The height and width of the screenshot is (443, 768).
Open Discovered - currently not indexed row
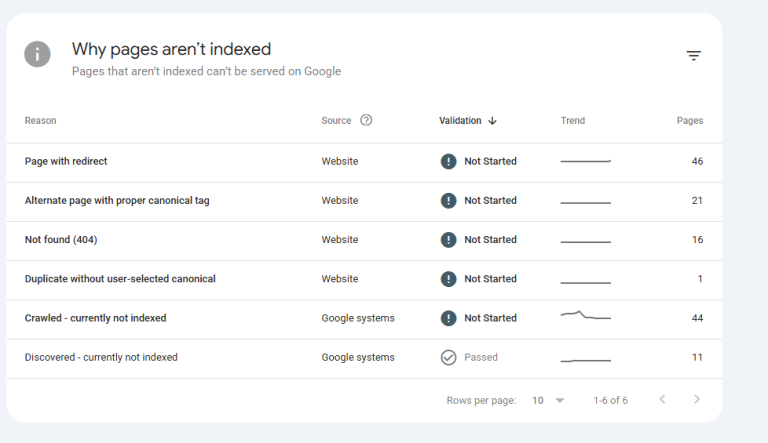tap(364, 359)
